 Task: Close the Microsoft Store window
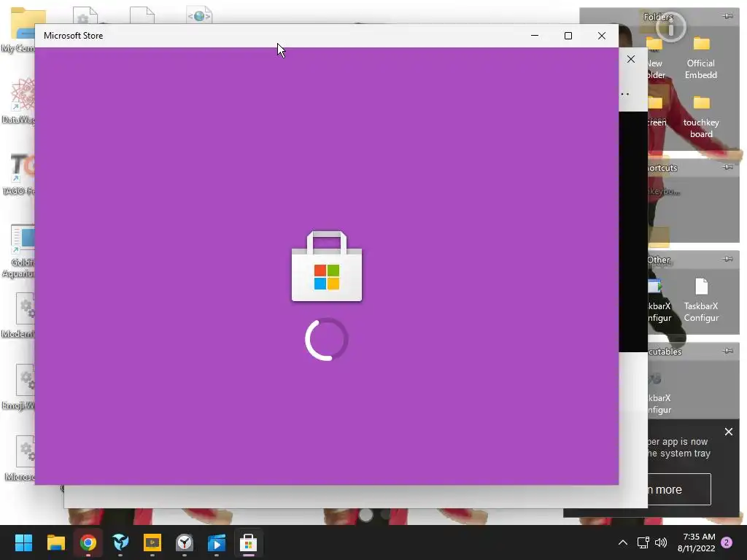click(x=602, y=36)
